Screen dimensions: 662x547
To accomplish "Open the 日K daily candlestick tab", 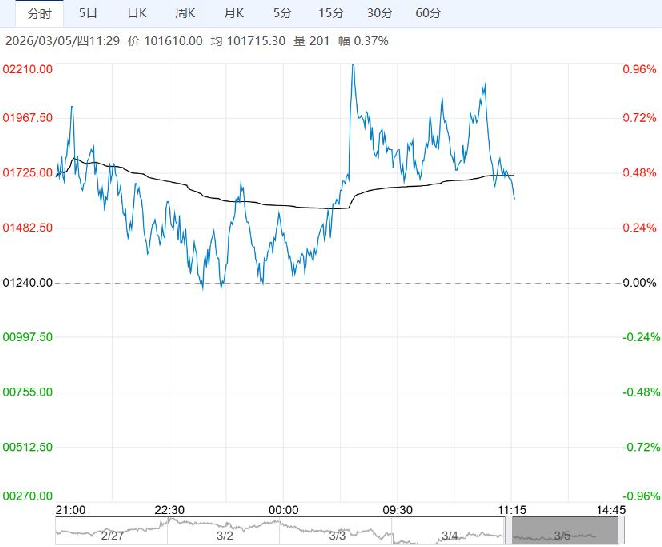I will pos(135,13).
